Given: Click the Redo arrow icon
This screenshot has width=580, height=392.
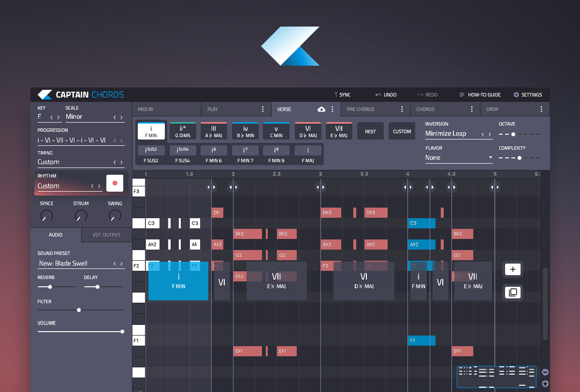Looking at the screenshot, I should [x=420, y=95].
